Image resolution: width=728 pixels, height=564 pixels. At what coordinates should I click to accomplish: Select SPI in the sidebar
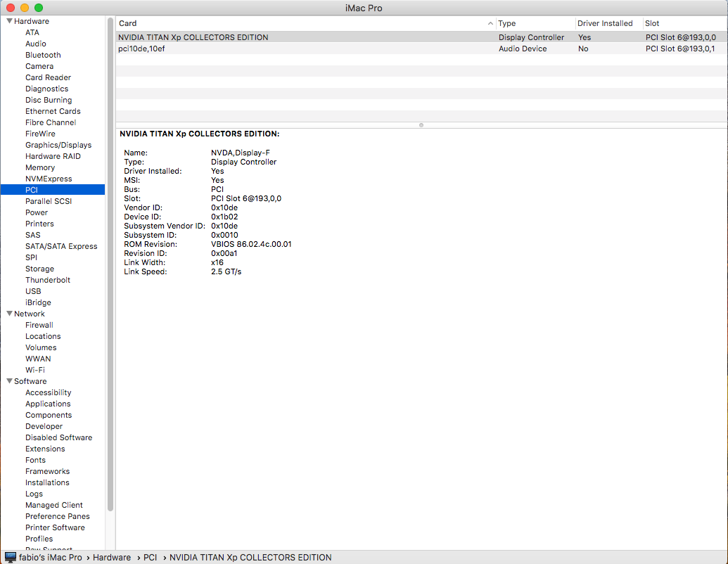tap(31, 257)
